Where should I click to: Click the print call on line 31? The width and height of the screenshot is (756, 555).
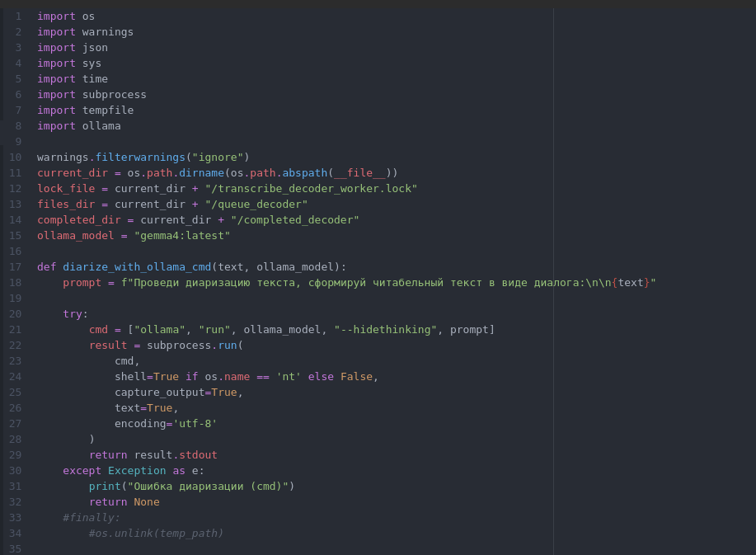click(191, 487)
